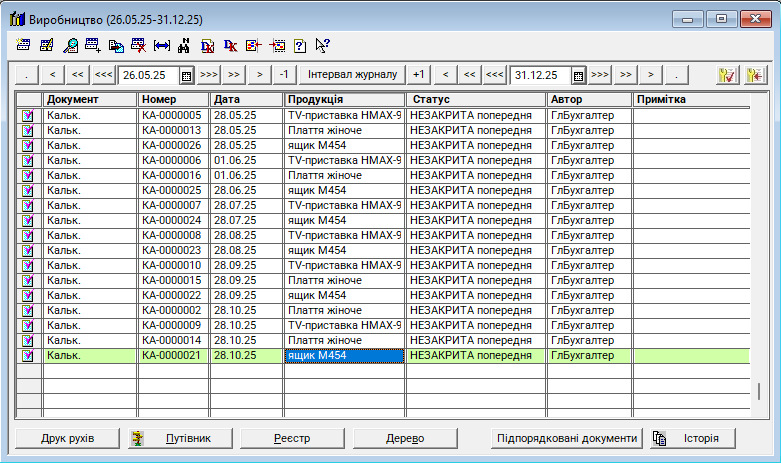Click the question mark help icon
The height and width of the screenshot is (463, 781).
tap(299, 45)
